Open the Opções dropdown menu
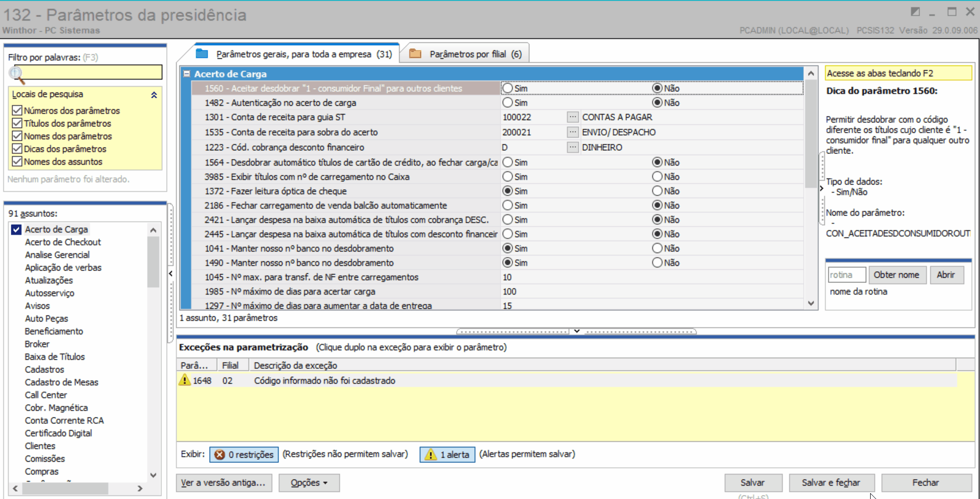 point(309,483)
